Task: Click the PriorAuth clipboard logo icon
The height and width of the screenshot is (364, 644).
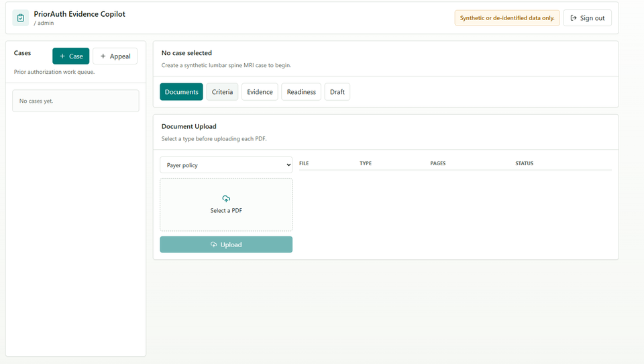Action: (x=21, y=17)
